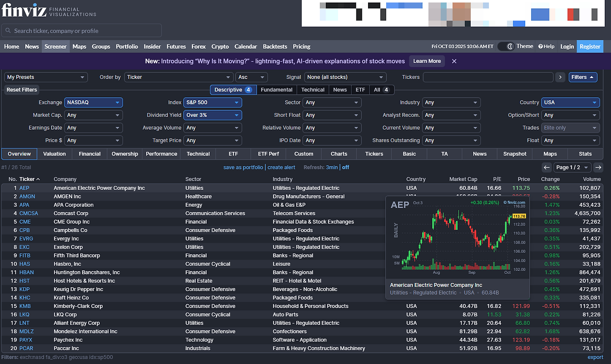Click the create alert link
This screenshot has height=364, width=611.
(281, 167)
